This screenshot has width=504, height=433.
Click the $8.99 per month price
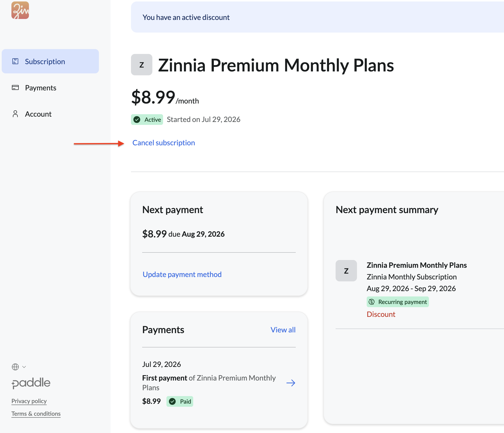tap(165, 97)
